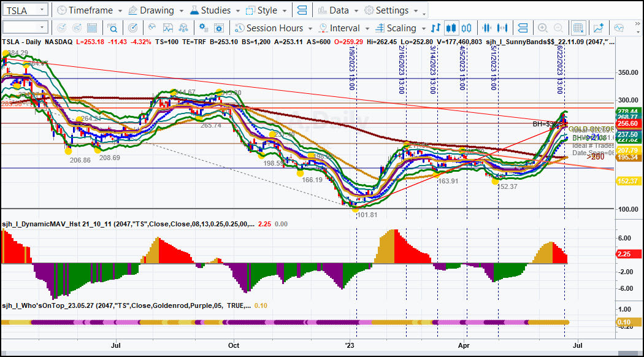Open the Session Hours dropdown

coord(274,28)
